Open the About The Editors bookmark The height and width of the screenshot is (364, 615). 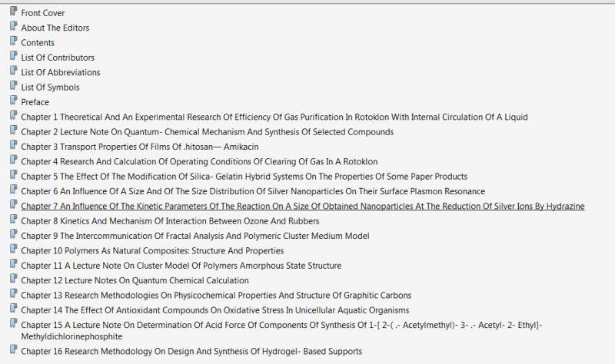[x=55, y=28]
